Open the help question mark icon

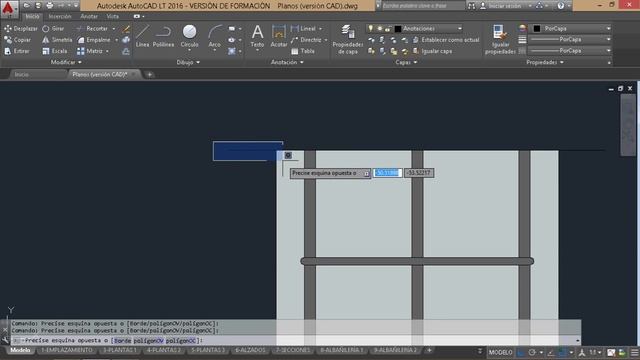coord(561,6)
